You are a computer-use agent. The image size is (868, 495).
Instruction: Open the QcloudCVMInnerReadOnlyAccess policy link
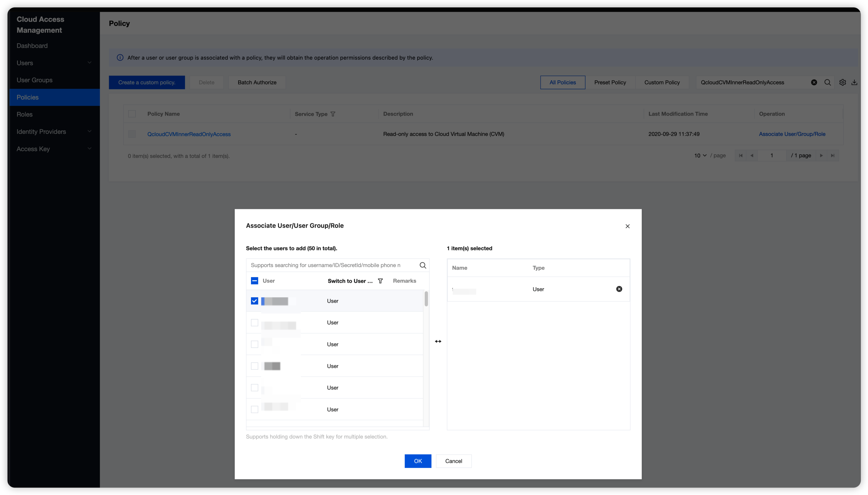tap(189, 134)
